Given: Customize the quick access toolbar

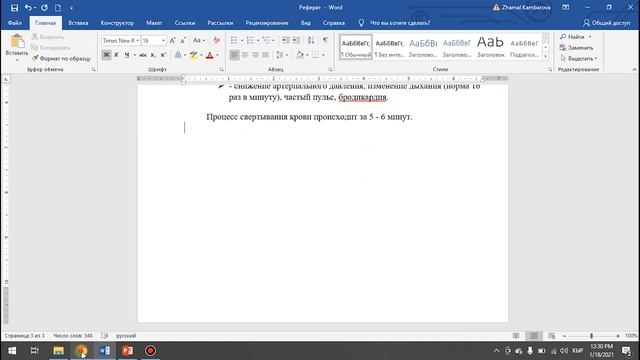Looking at the screenshot, I should tap(71, 8).
